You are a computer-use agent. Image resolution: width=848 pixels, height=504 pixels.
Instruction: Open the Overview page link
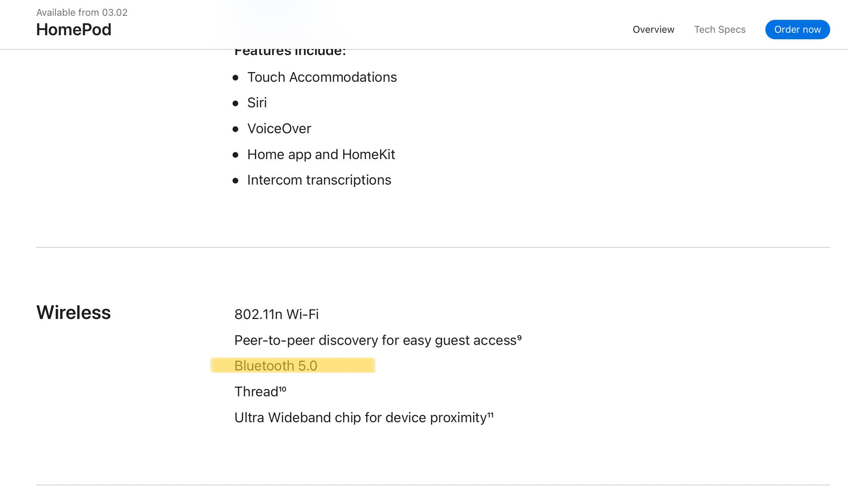pyautogui.click(x=653, y=30)
